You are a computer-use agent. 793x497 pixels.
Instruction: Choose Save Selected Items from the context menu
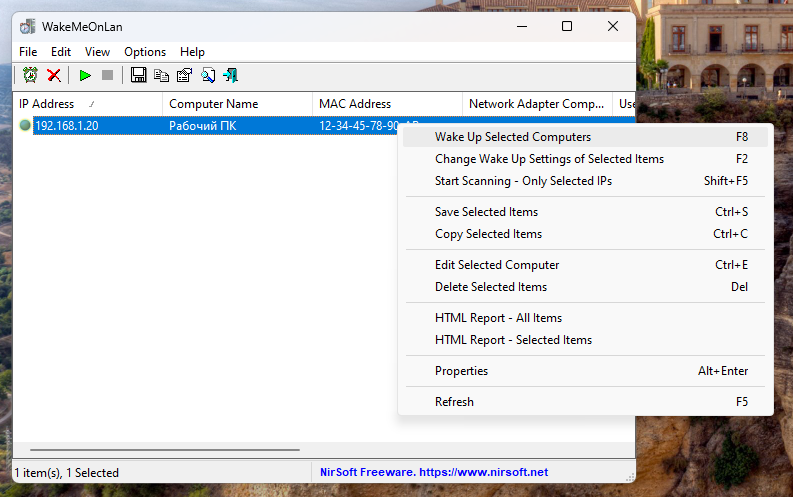tap(586, 212)
